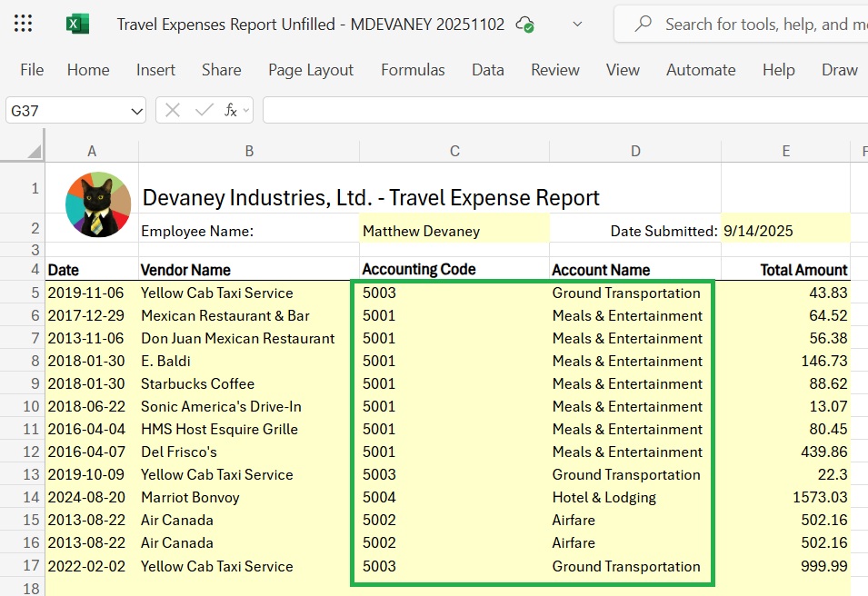Click the select-all corner triangle
This screenshot has width=868, height=596.
(x=34, y=151)
